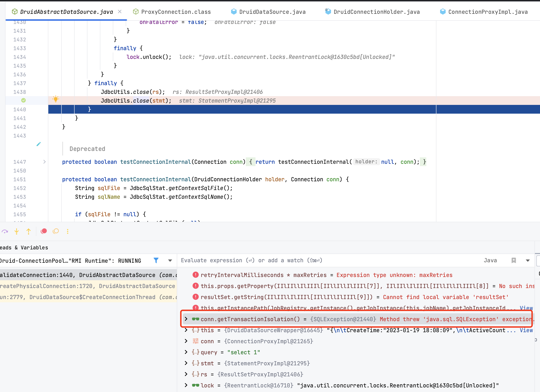Click the thread filter icon in Threads panel

[156, 260]
